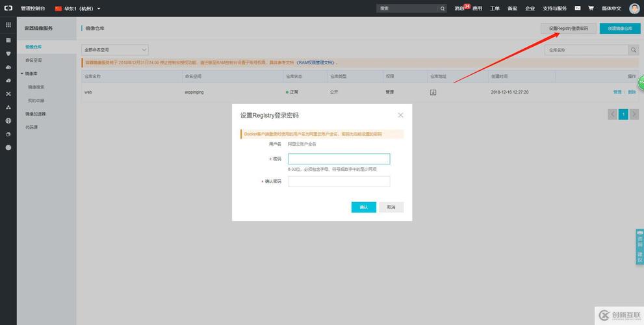644x325 pixels.
Task: Close the 设置Registry登录密码 dialog with X
Action: click(x=400, y=115)
